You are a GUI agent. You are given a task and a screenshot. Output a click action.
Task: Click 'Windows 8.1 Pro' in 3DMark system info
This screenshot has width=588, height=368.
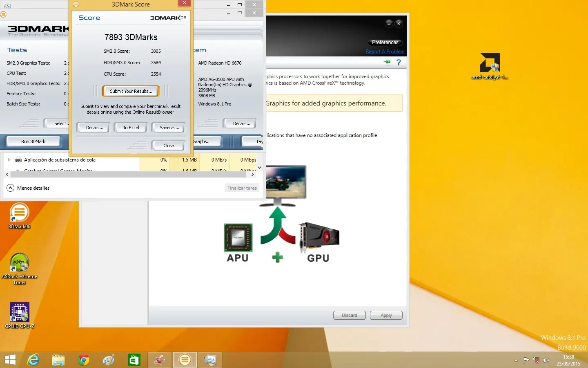(215, 104)
